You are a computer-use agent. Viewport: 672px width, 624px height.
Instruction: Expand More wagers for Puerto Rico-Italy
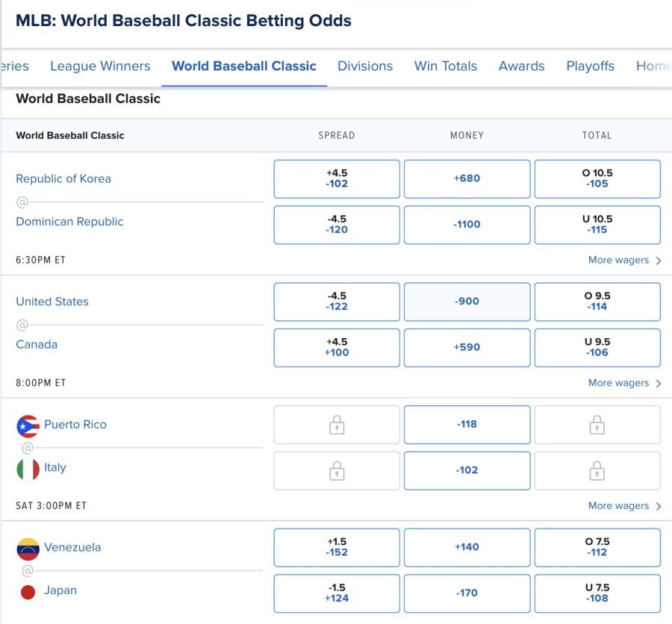[x=624, y=505]
